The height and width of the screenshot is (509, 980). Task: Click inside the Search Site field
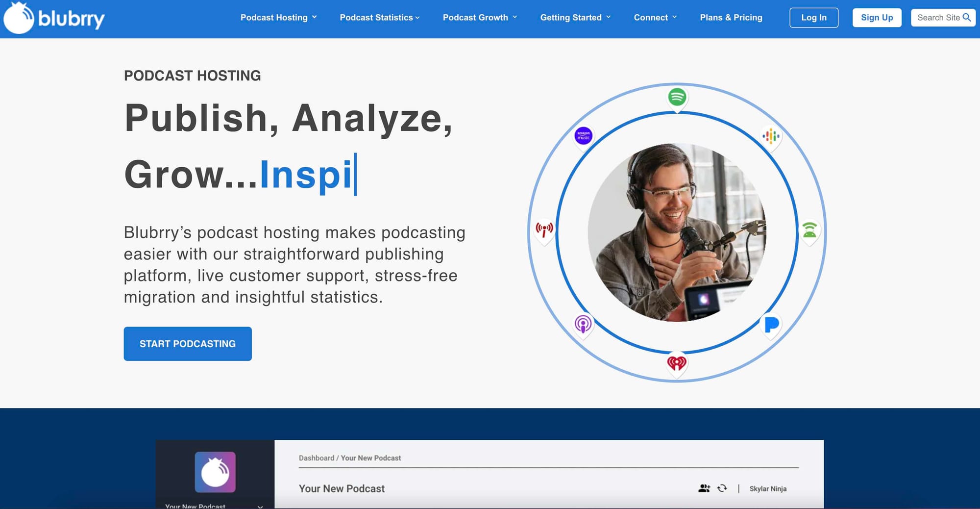pyautogui.click(x=938, y=17)
